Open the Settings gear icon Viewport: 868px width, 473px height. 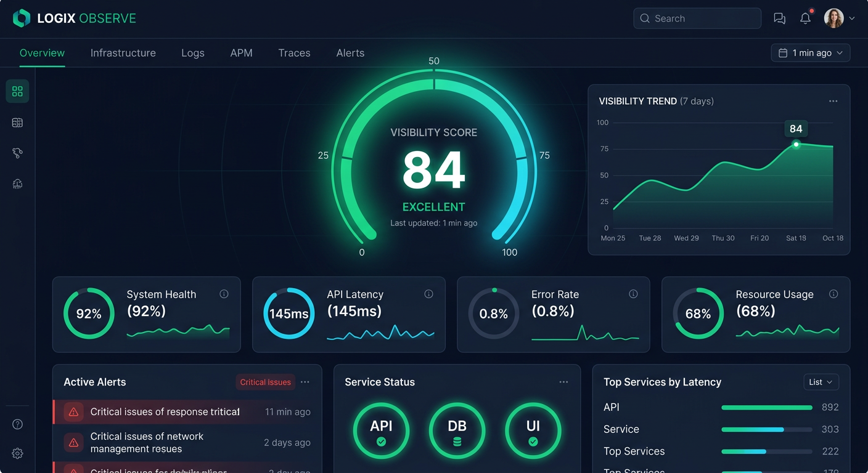click(17, 453)
